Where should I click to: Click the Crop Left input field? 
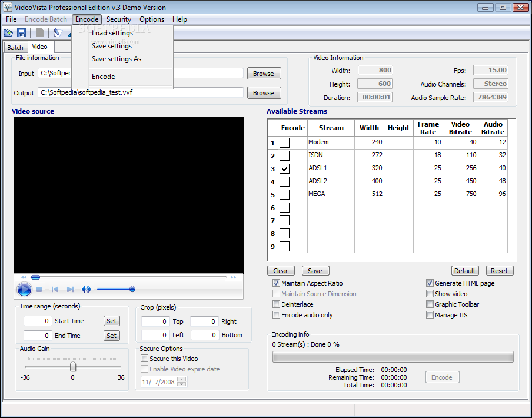pyautogui.click(x=155, y=335)
